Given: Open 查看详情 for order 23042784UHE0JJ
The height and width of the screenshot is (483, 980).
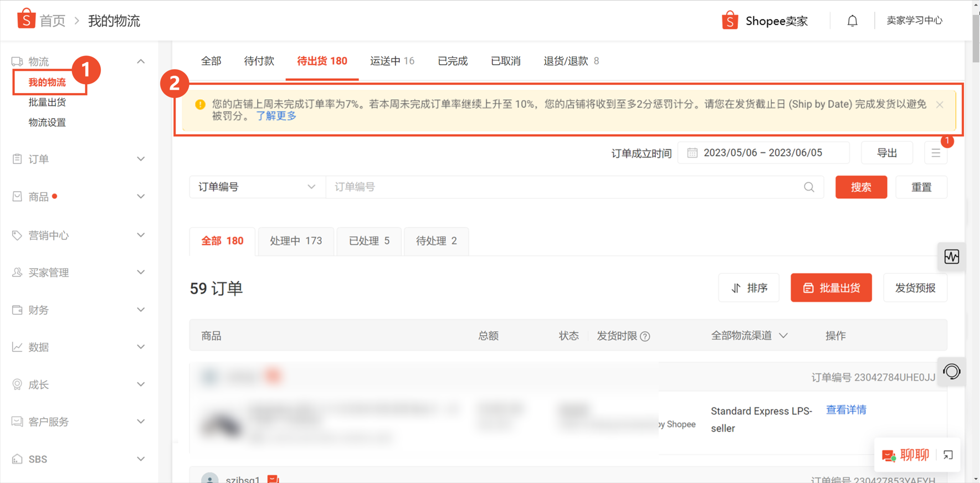Looking at the screenshot, I should point(846,410).
